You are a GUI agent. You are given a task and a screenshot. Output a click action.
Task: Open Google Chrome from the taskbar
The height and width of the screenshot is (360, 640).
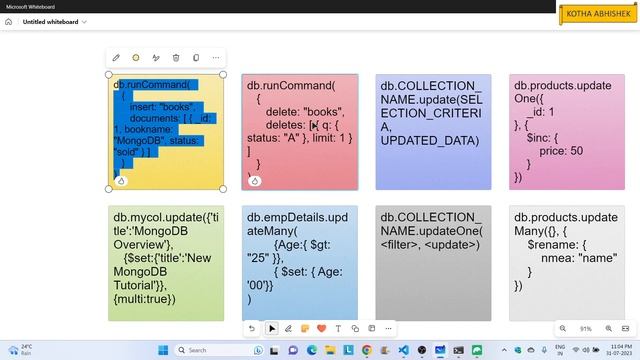(367, 350)
